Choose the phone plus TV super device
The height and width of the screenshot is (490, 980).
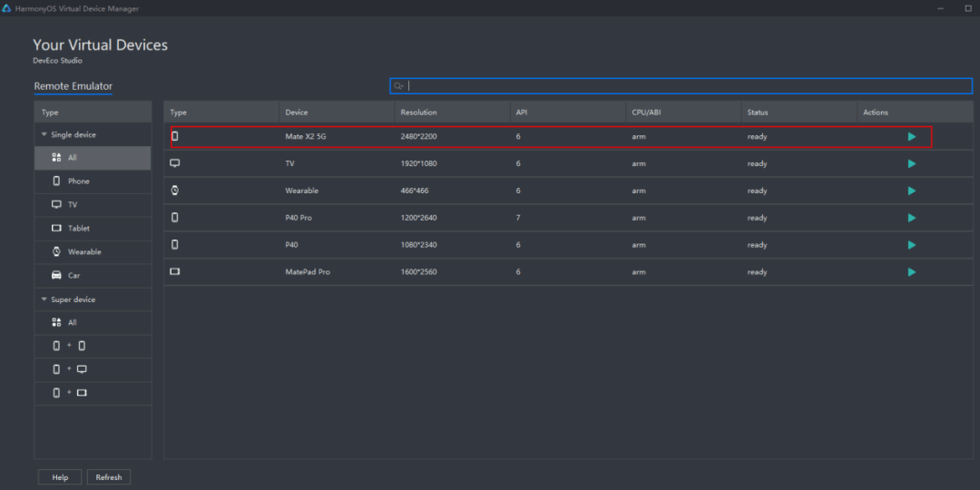69,369
